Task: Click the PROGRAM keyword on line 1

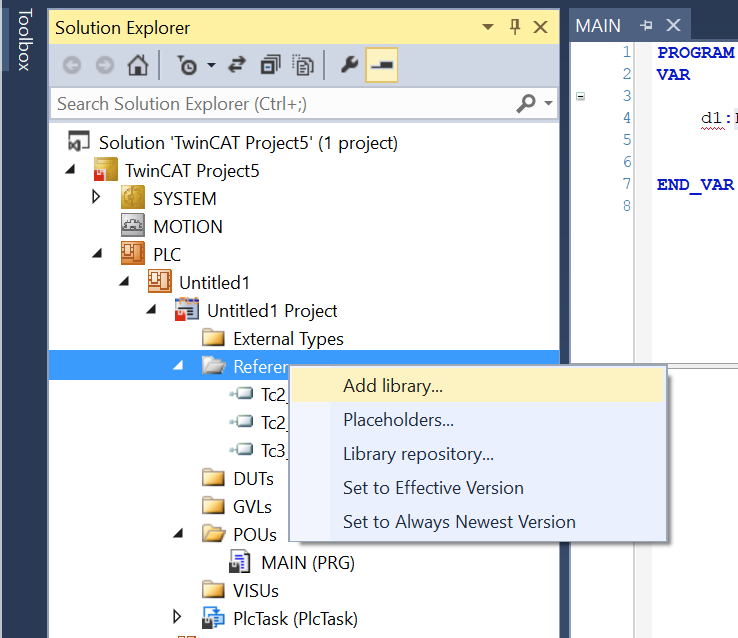Action: tap(695, 52)
